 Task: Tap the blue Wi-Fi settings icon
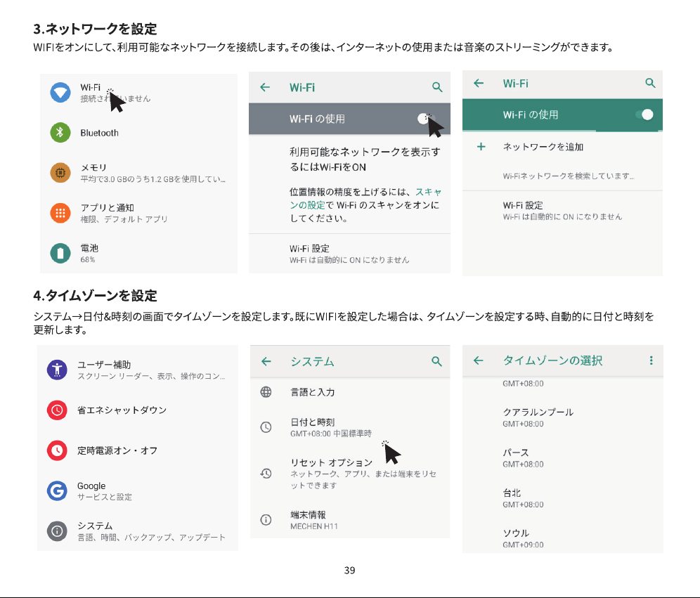pyautogui.click(x=60, y=93)
